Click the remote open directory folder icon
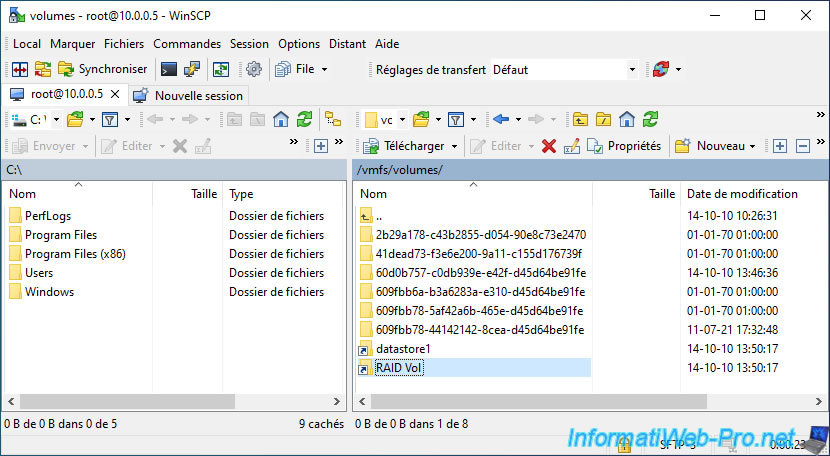This screenshot has width=830, height=456. point(421,120)
